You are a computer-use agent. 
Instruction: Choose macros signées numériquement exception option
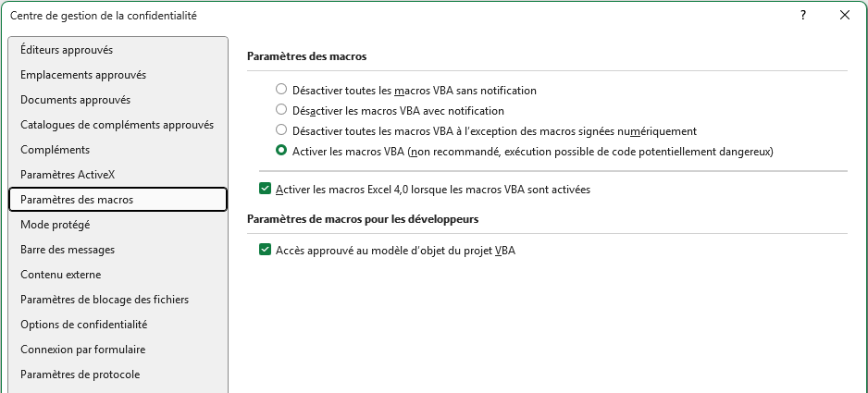281,131
